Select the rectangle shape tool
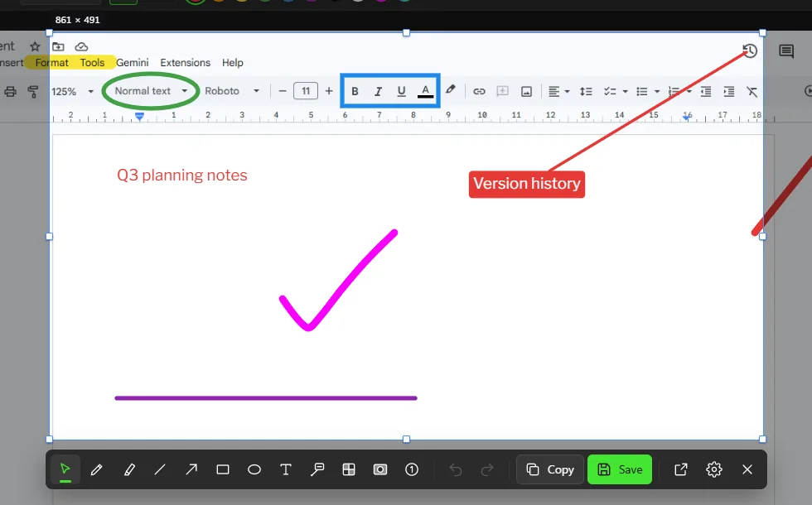 [x=223, y=469]
